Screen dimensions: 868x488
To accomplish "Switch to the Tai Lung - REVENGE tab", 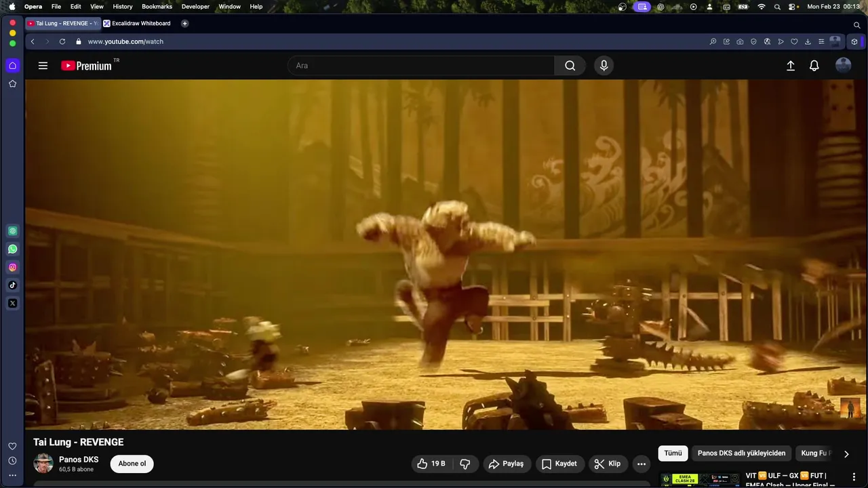I will click(63, 23).
